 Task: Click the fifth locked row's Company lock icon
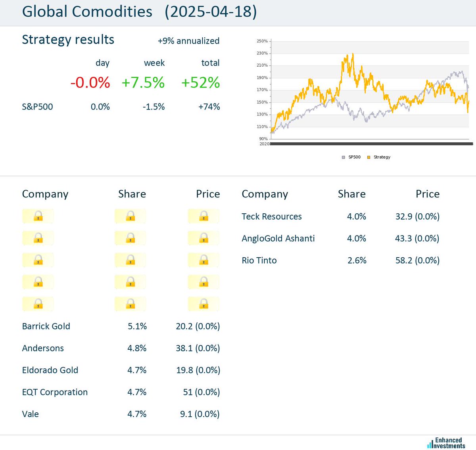point(38,304)
